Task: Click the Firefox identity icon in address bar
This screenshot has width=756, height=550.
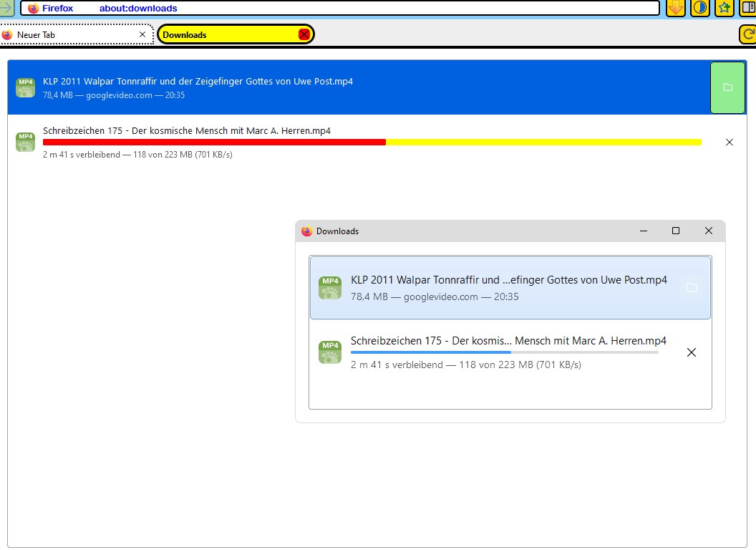Action: tap(33, 8)
